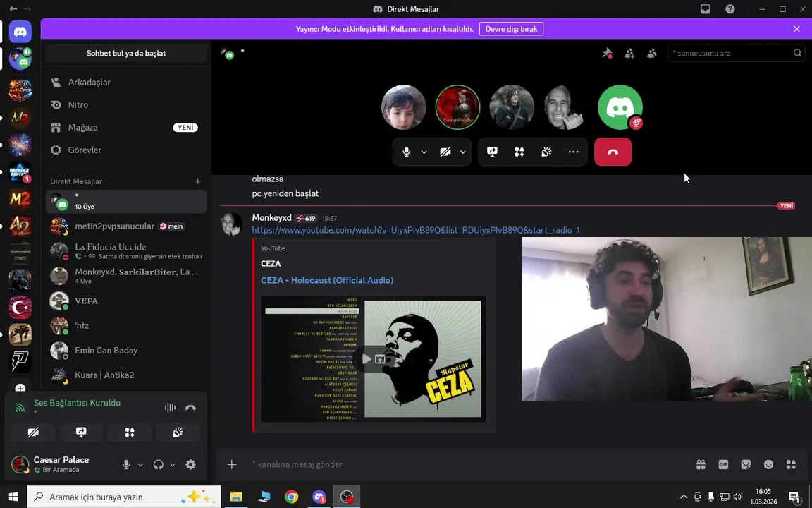Open Google Chrome from the taskbar
Image resolution: width=812 pixels, height=508 pixels.
pyautogui.click(x=292, y=497)
